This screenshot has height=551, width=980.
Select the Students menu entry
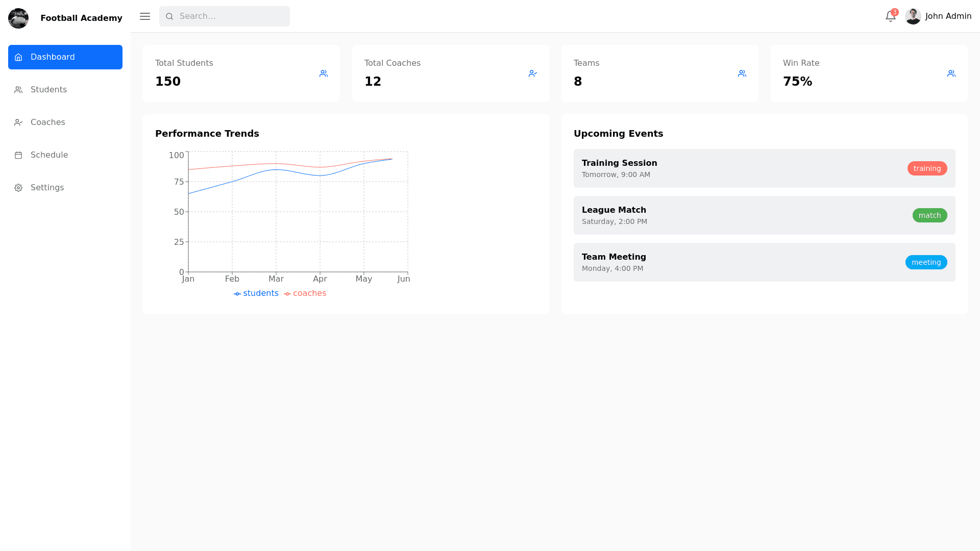[48, 89]
